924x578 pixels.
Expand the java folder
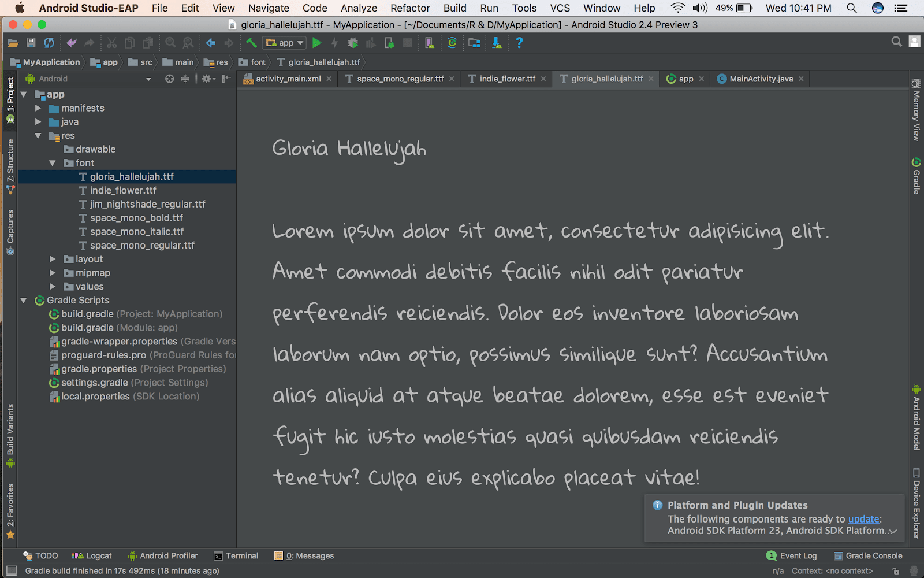[x=38, y=122]
